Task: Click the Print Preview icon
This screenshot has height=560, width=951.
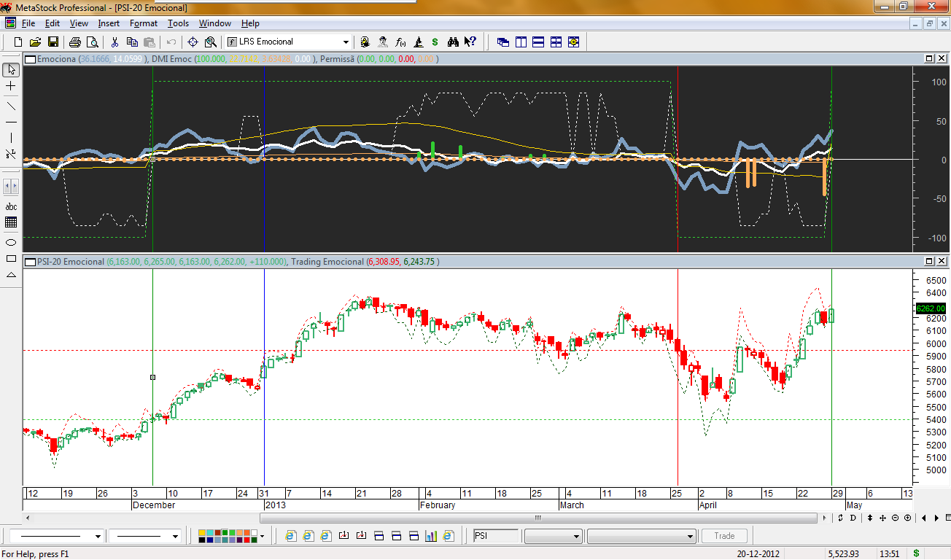Action: pos(93,42)
